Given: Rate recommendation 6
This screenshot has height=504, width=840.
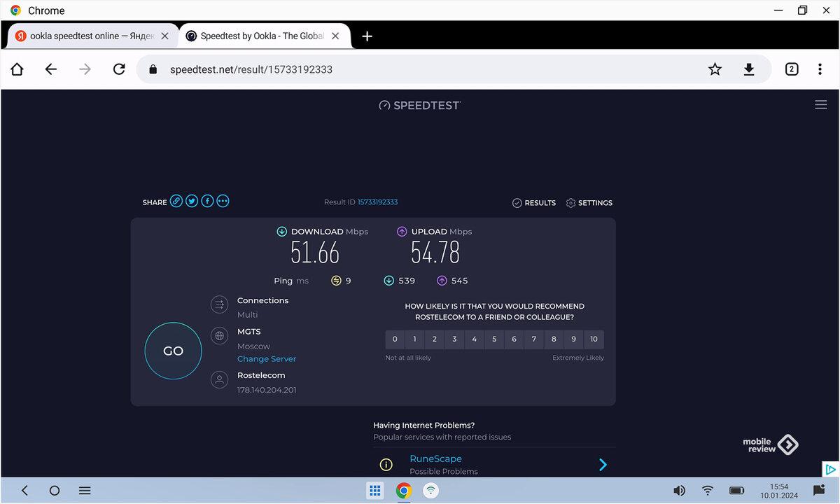Looking at the screenshot, I should pyautogui.click(x=514, y=339).
